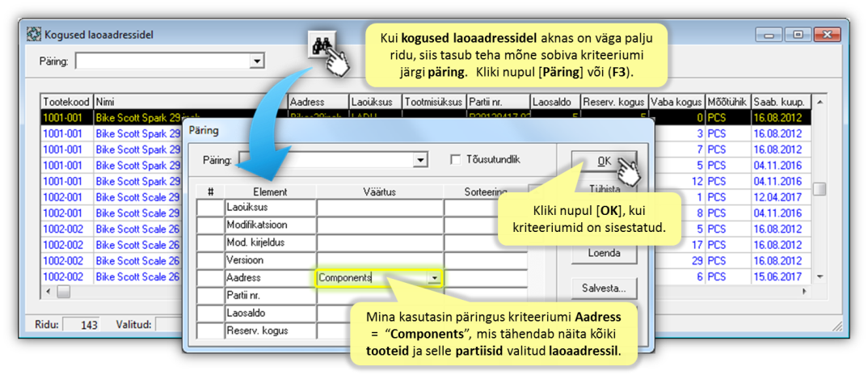
Task: Click the Element column header in dialog
Action: click(x=270, y=192)
